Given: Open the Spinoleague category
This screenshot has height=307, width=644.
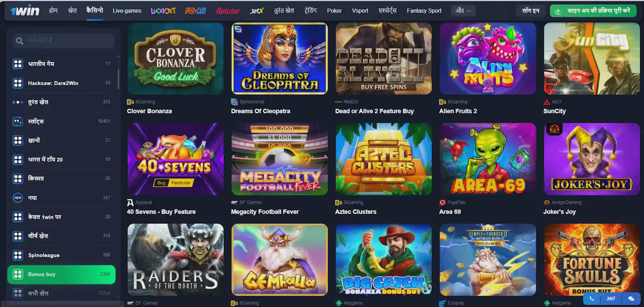Looking at the screenshot, I should point(61,255).
